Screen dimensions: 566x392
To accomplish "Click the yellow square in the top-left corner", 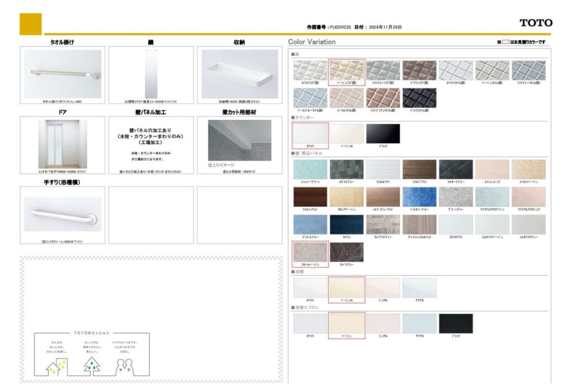I will 30,24.
